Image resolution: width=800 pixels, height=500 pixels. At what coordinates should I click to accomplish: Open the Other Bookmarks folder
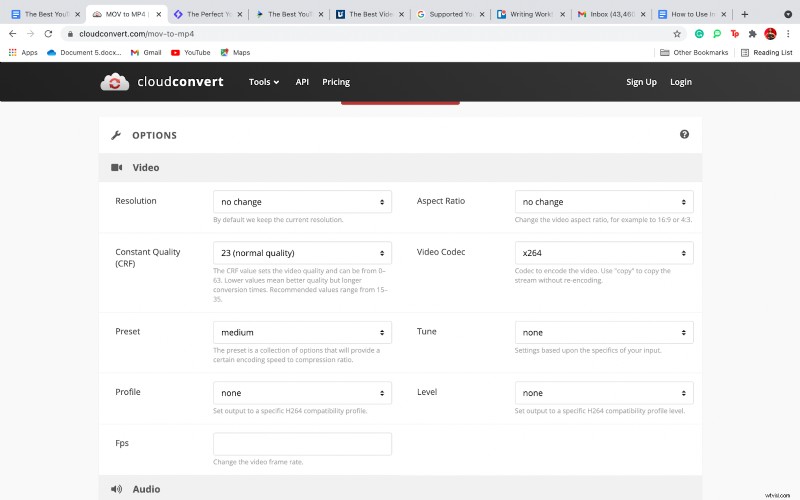point(694,53)
